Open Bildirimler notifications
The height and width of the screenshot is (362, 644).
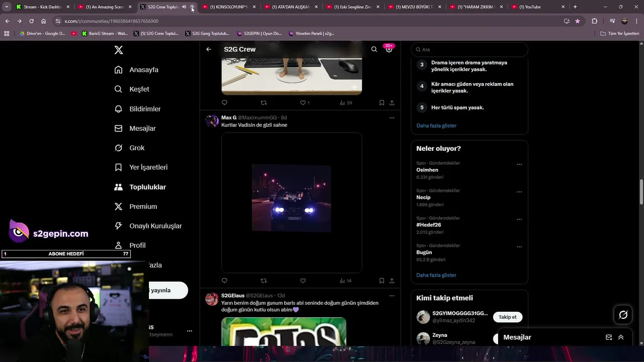[x=137, y=109]
